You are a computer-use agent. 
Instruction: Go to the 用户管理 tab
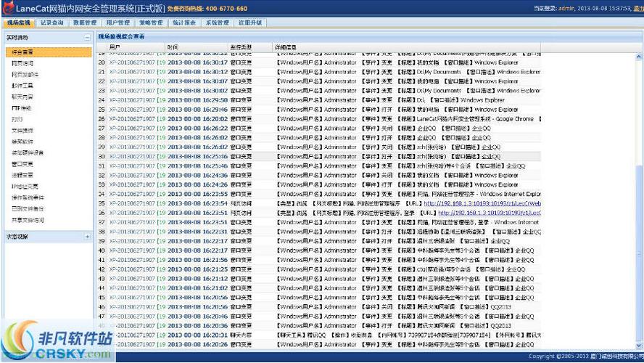[x=118, y=23]
